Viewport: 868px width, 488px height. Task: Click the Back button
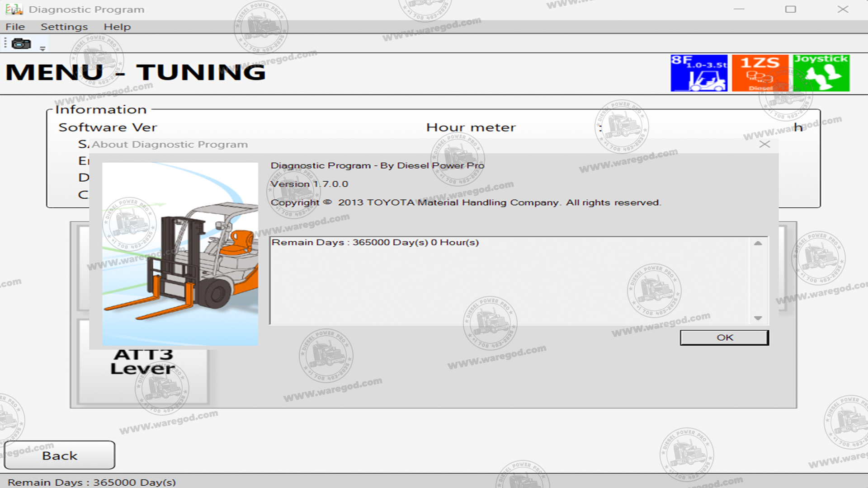(60, 455)
